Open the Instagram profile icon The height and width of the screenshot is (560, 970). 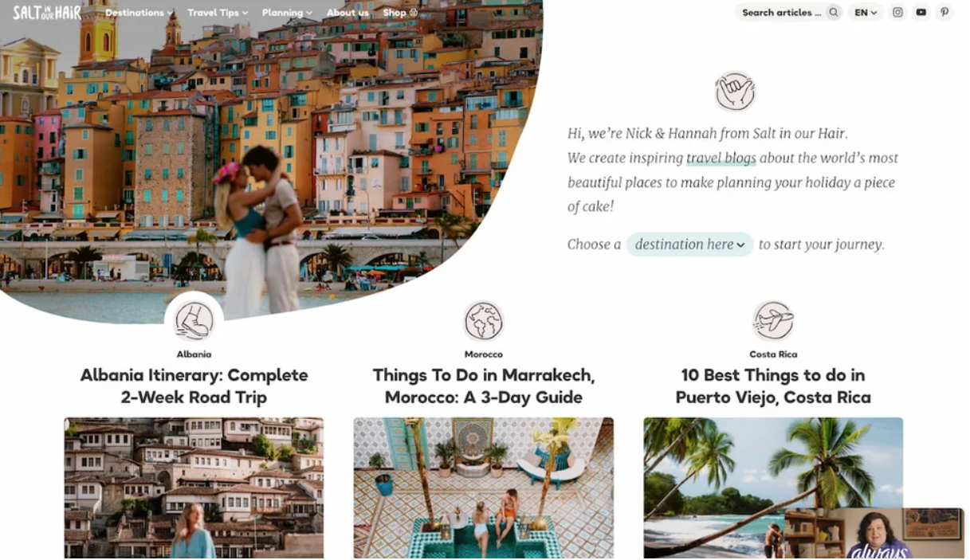(897, 12)
